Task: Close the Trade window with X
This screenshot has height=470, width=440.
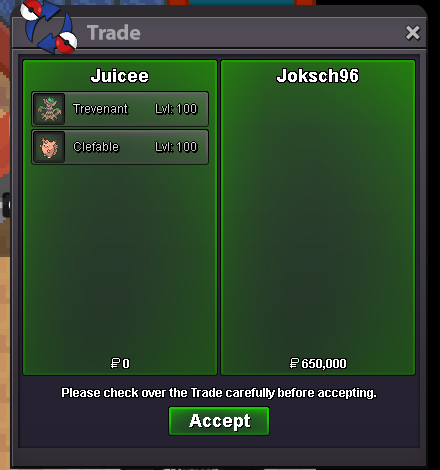Action: 413,33
